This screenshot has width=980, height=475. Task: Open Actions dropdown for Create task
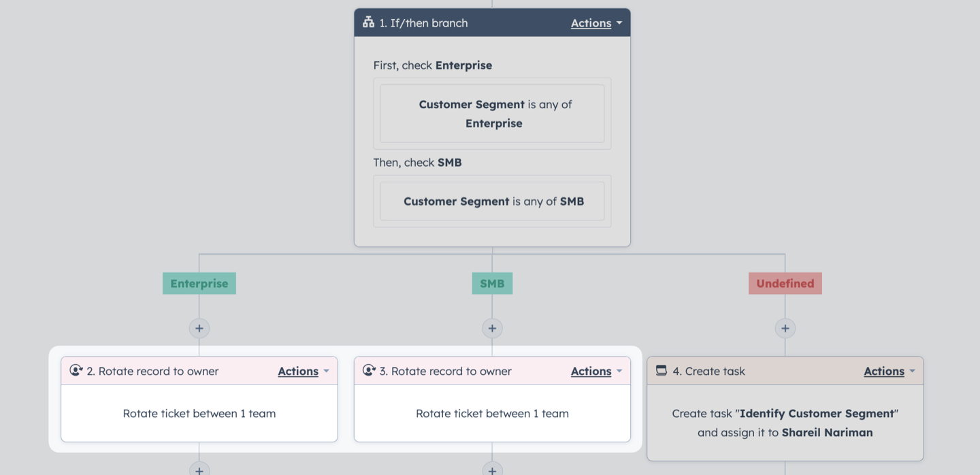pos(889,371)
